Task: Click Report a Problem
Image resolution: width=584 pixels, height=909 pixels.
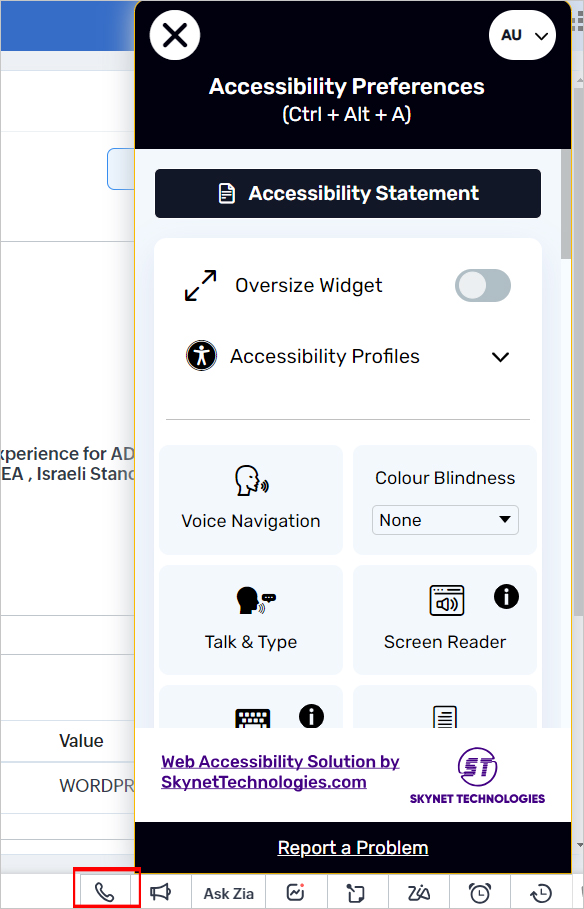Action: pyautogui.click(x=352, y=848)
